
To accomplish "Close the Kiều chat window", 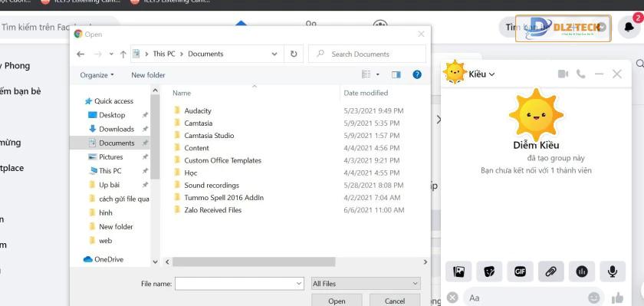I will [x=617, y=74].
